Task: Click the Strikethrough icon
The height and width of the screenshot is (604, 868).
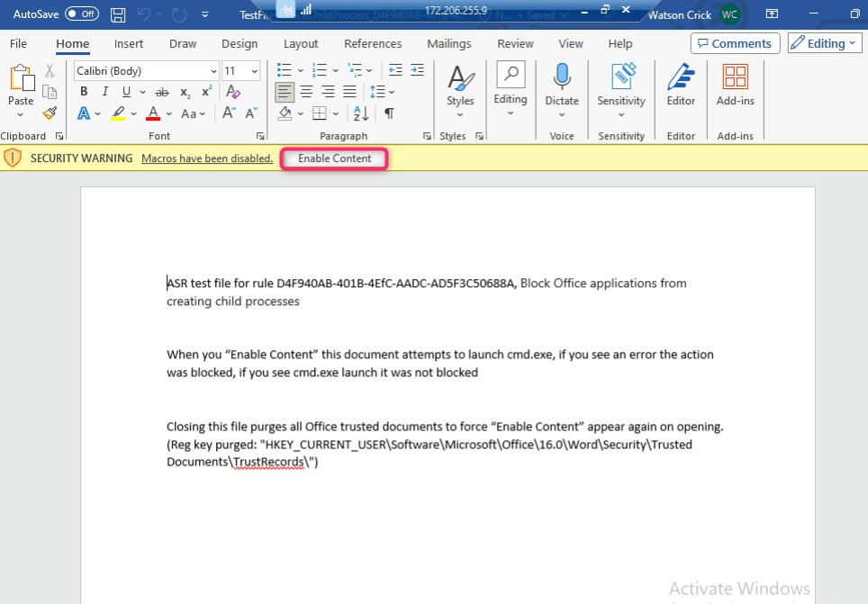Action: tap(162, 92)
